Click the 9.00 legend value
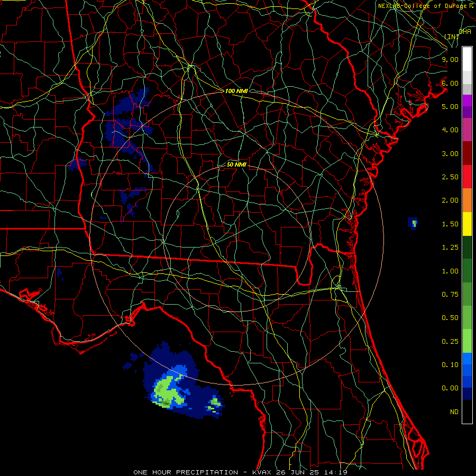Screen dimensions: 476x476 450,59
